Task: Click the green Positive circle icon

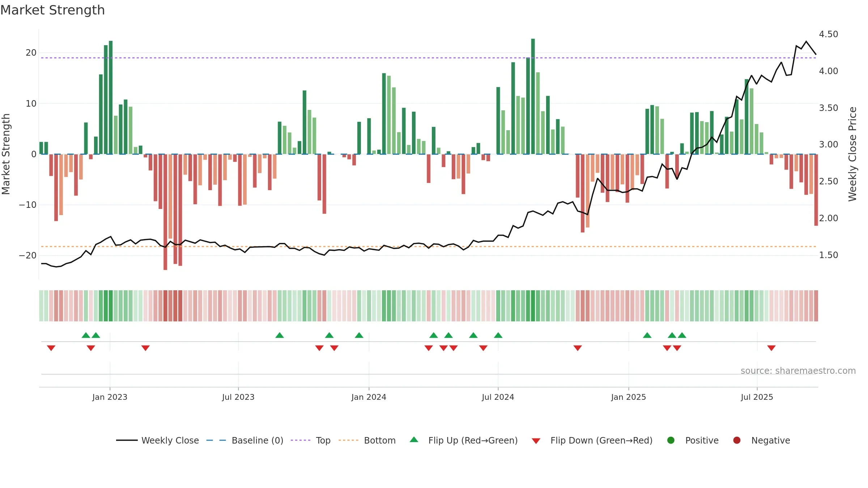Action: tap(671, 440)
